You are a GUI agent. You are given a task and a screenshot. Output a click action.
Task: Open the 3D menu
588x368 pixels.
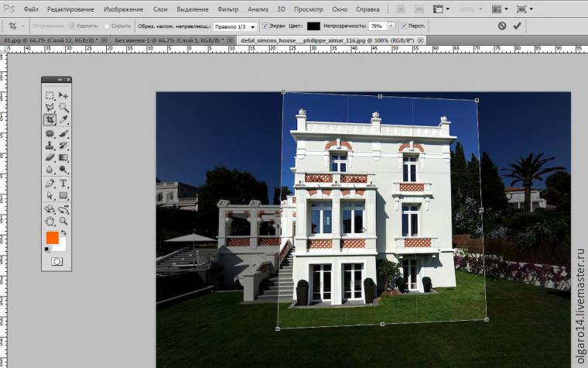[282, 9]
